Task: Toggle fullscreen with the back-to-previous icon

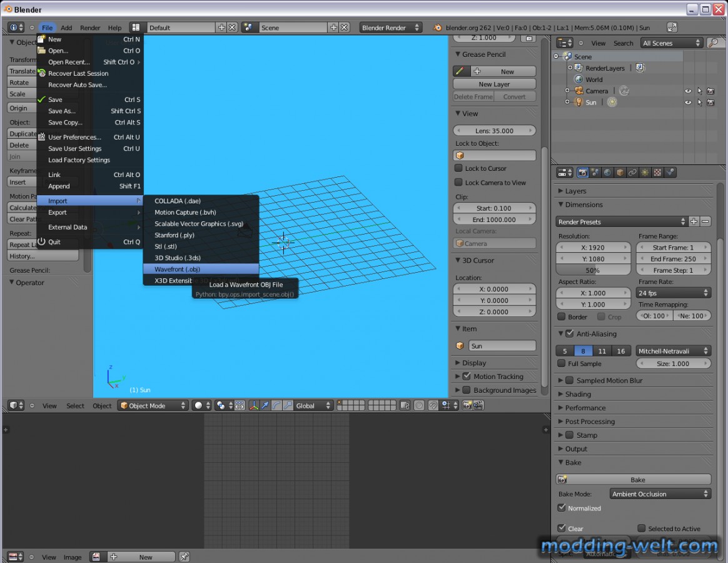Action: (672, 28)
